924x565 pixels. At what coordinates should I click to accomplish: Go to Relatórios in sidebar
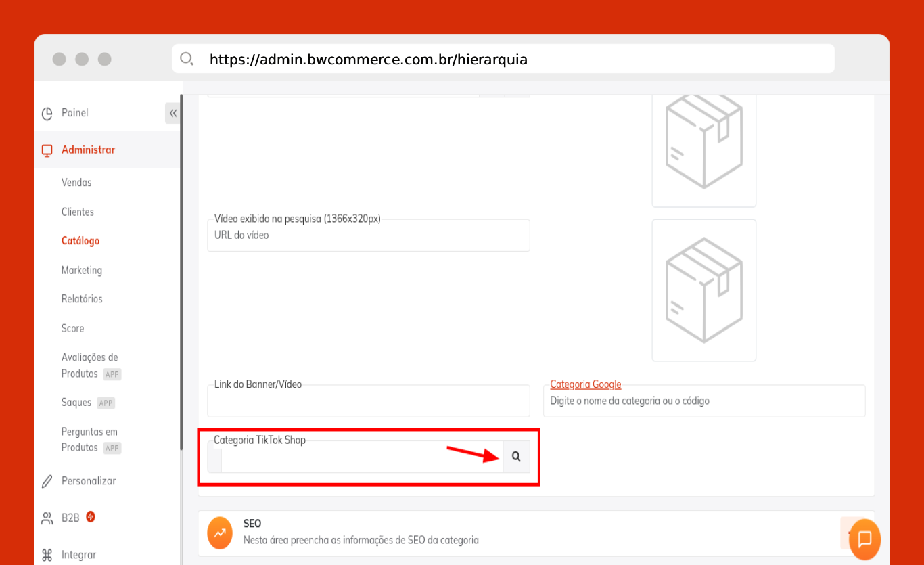click(x=82, y=299)
